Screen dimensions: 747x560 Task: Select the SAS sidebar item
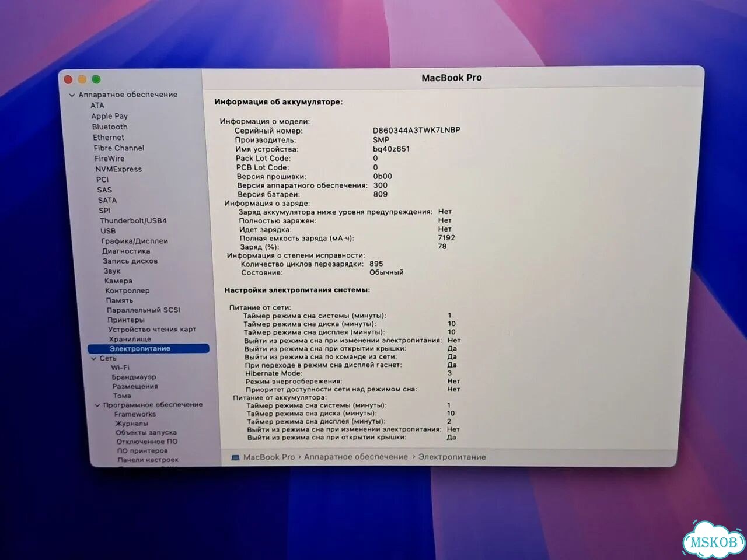point(104,190)
